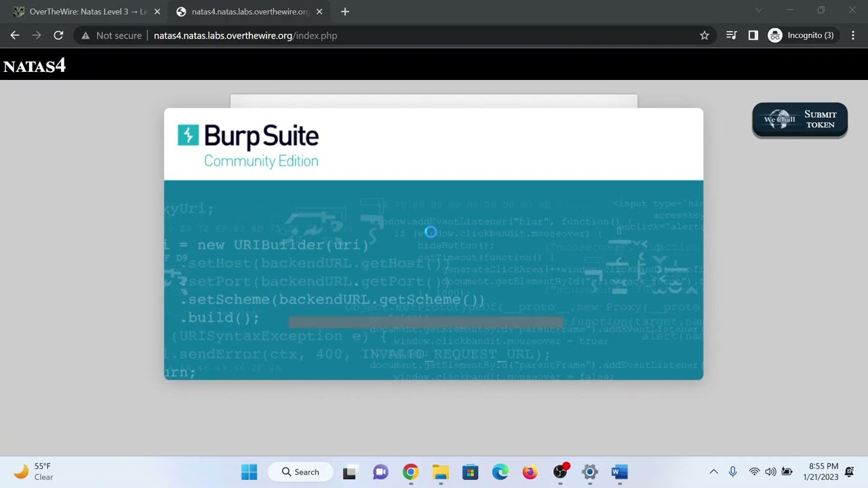Open Microsoft Edge from the taskbar

point(500,472)
